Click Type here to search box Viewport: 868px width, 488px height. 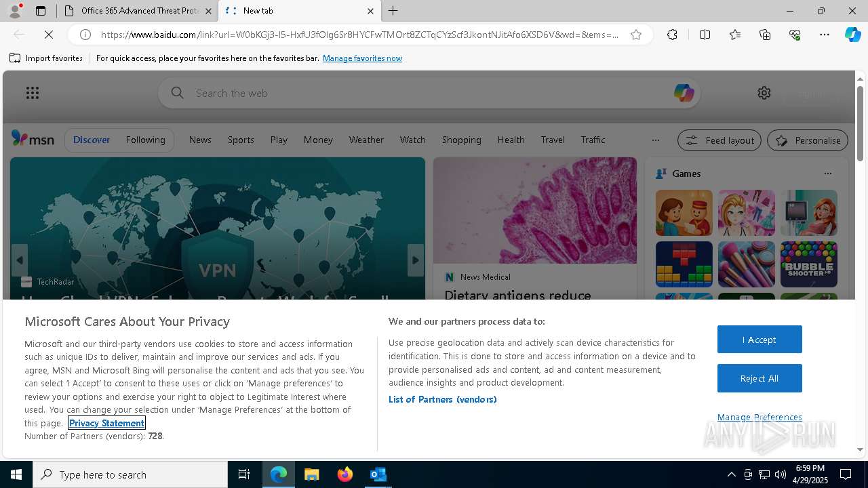(x=130, y=474)
